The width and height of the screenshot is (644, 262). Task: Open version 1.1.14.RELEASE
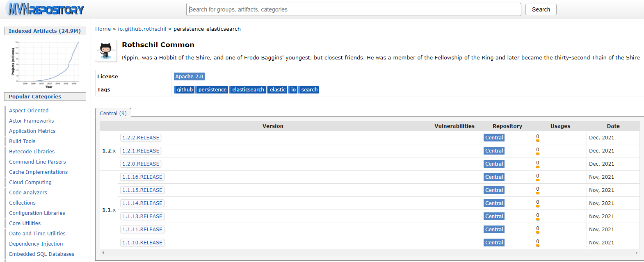pos(142,203)
